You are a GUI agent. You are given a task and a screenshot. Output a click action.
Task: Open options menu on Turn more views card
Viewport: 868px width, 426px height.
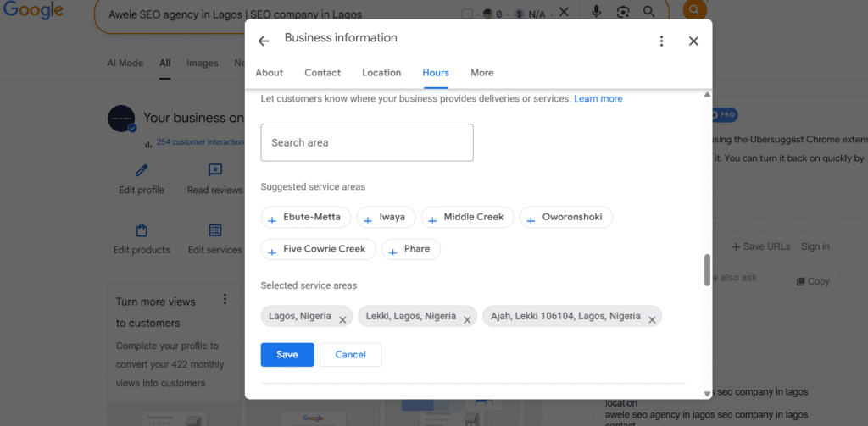pos(225,299)
